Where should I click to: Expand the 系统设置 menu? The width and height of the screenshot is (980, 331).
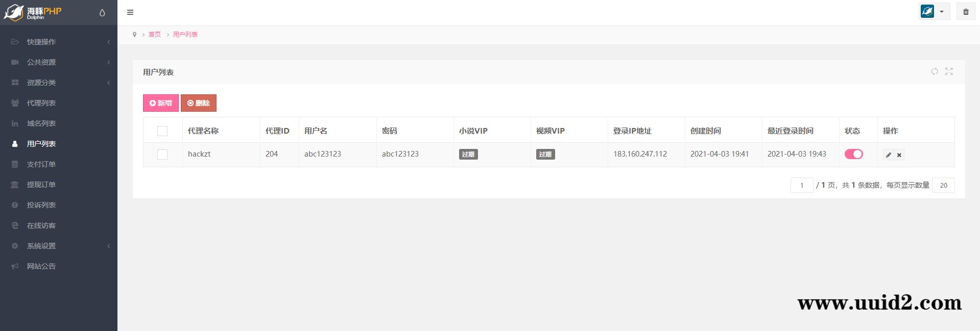pos(59,246)
